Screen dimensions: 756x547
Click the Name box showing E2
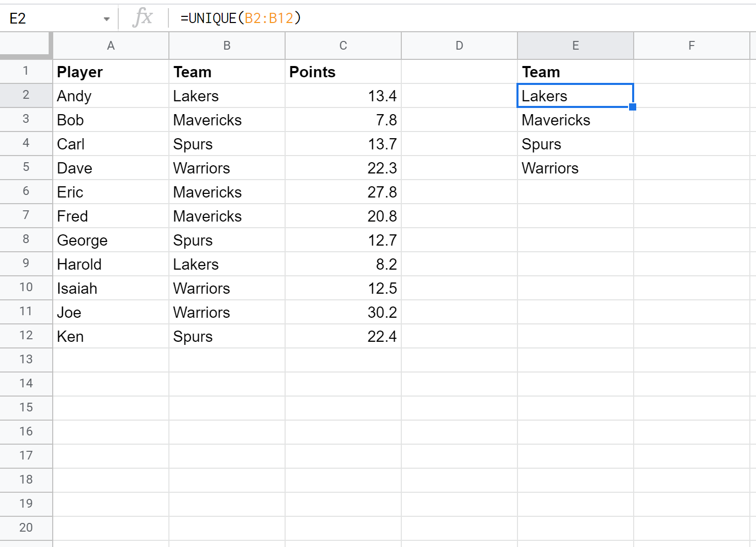51,18
